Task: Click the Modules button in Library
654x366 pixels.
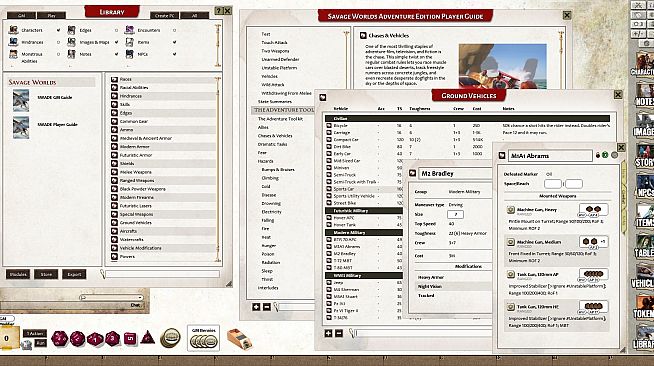Action: (x=18, y=274)
